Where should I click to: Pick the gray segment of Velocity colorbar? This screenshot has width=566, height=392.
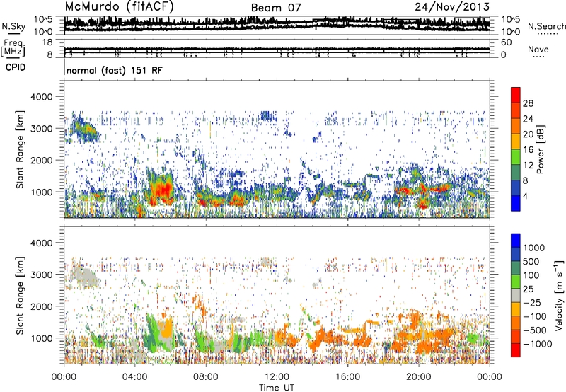(x=516, y=295)
